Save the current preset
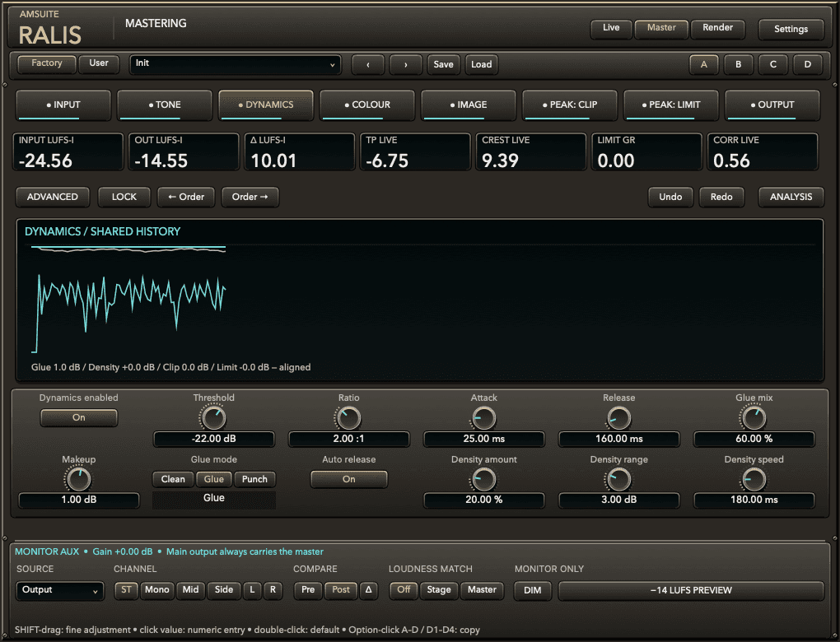840x642 pixels. click(443, 64)
